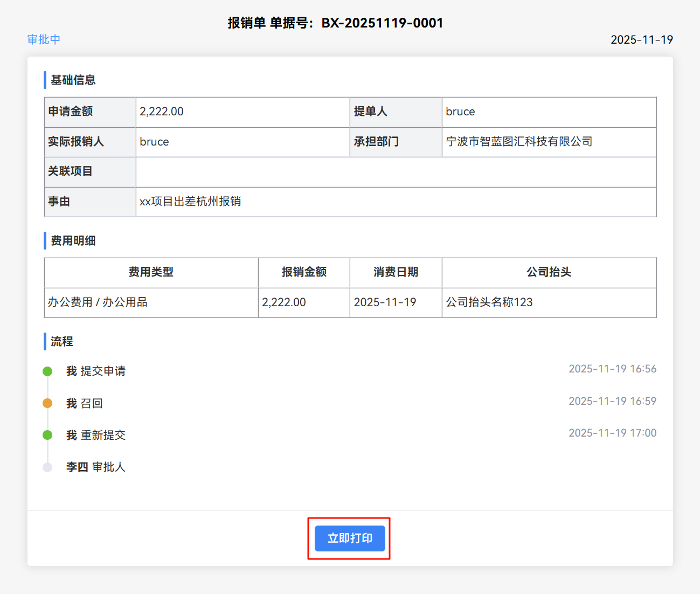
Task: Click the 报销金额 column header
Action: click(x=304, y=272)
